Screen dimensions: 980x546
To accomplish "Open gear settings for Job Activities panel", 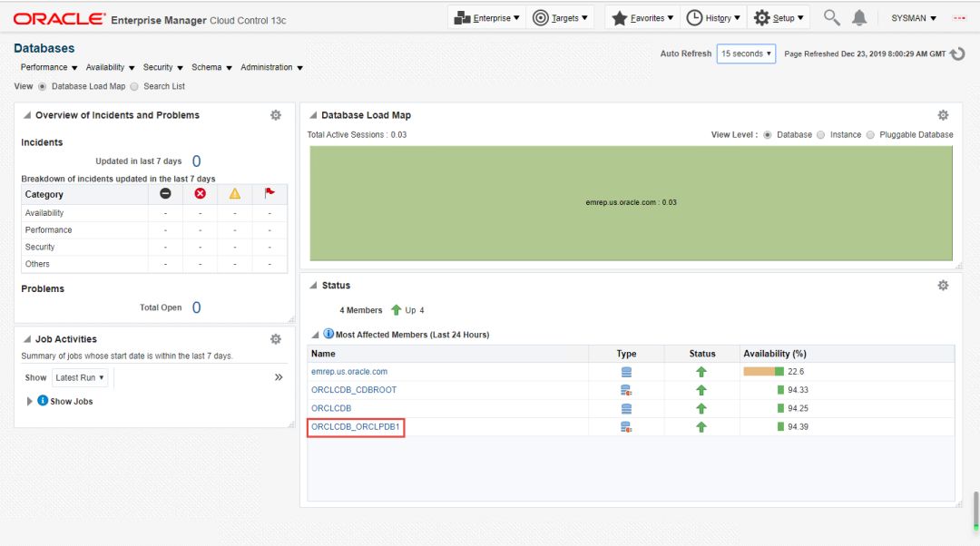I will tap(276, 339).
